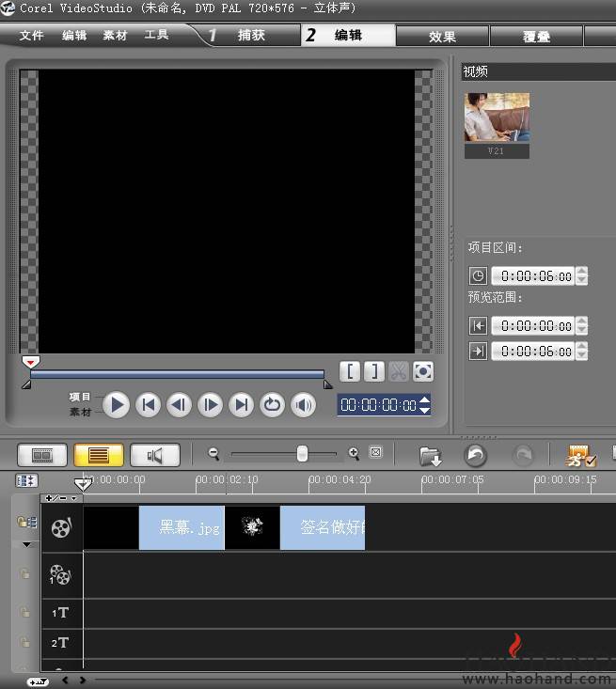Step to the previous frame

[179, 405]
